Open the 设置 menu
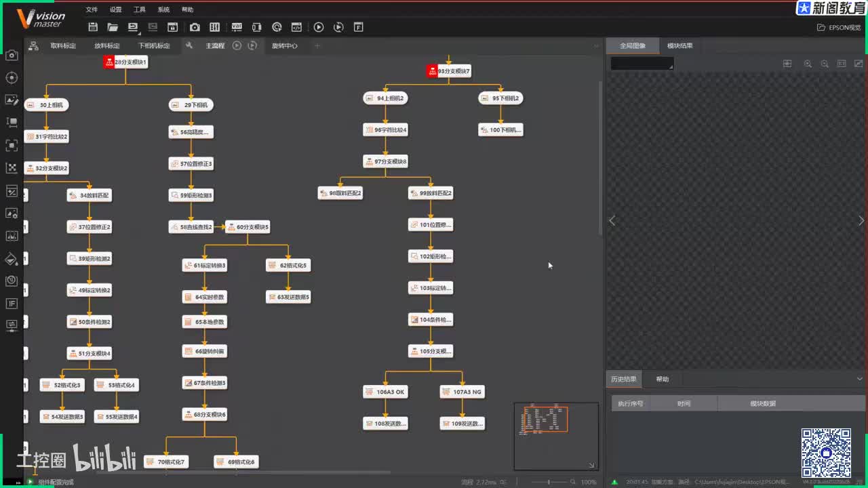 [116, 9]
